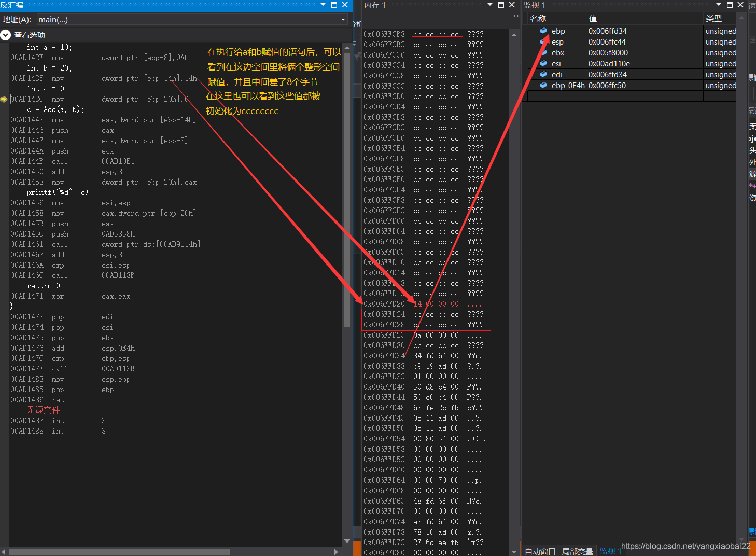Switch to the 自动窗口 tab
Image resolution: width=756 pixels, height=556 pixels.
[540, 551]
